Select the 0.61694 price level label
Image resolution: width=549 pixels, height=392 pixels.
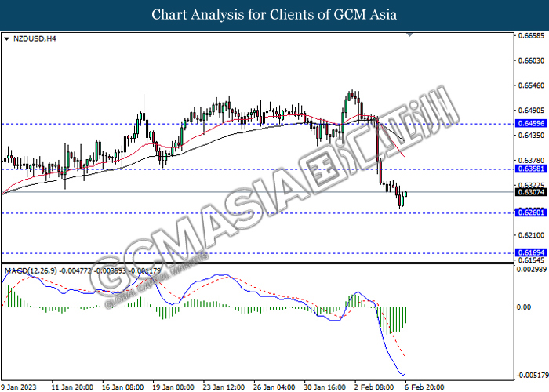tap(531, 252)
